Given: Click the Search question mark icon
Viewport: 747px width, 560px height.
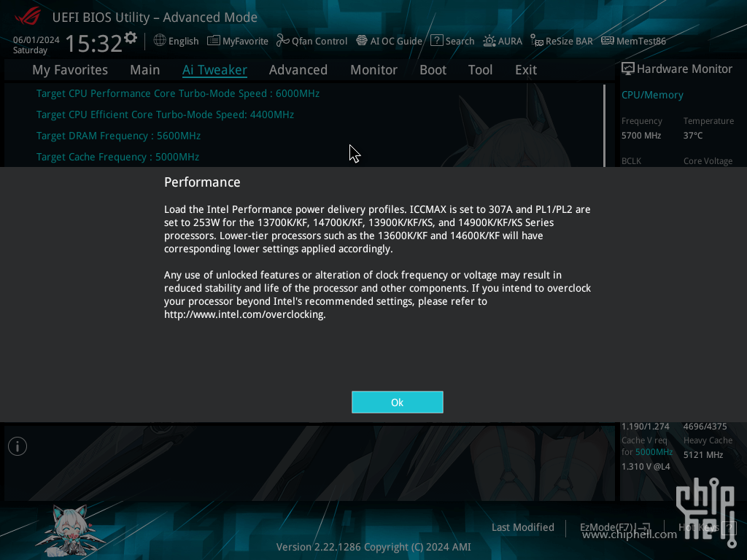Looking at the screenshot, I should (x=436, y=41).
